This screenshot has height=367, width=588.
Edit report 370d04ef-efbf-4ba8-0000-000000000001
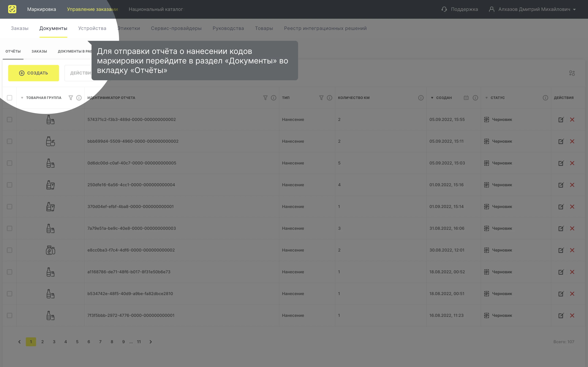tap(561, 207)
